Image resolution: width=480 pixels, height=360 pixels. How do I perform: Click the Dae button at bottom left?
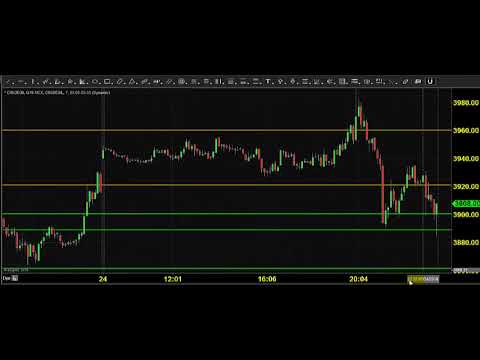coord(6,278)
